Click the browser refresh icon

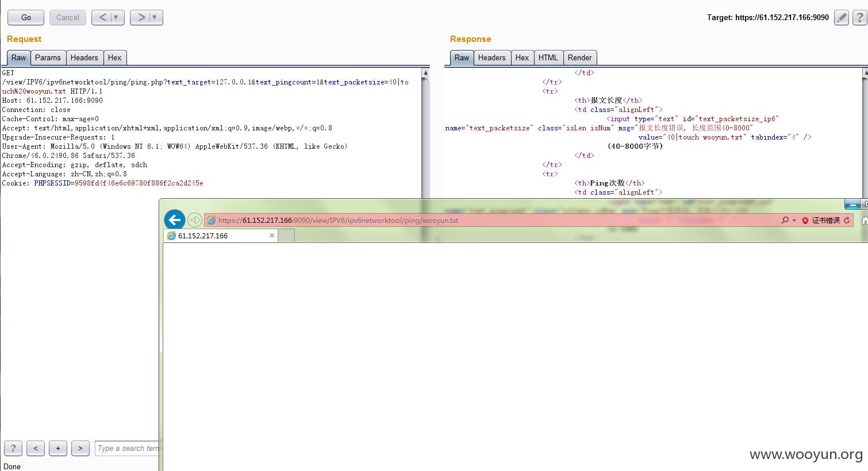coord(847,220)
